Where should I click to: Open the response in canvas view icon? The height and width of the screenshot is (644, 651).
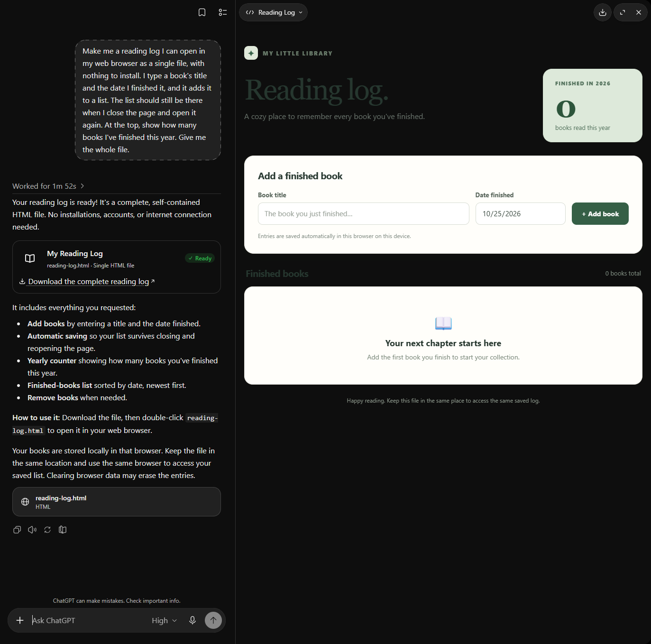click(x=63, y=530)
